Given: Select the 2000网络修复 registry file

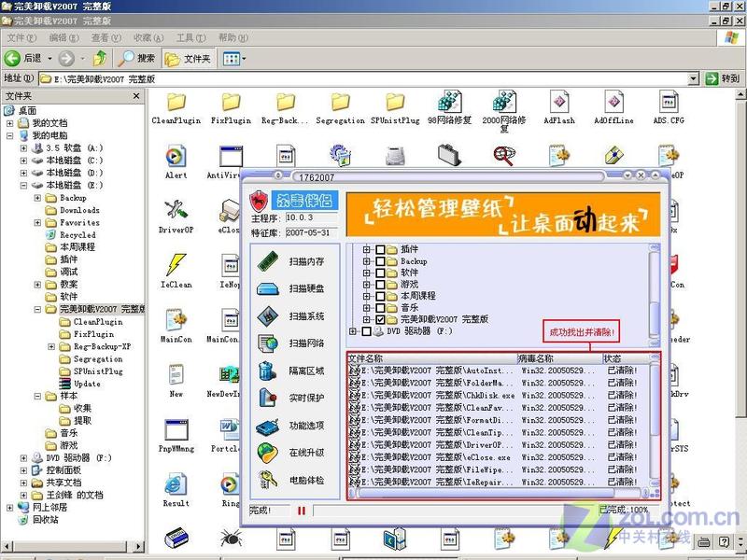Looking at the screenshot, I should point(504,102).
